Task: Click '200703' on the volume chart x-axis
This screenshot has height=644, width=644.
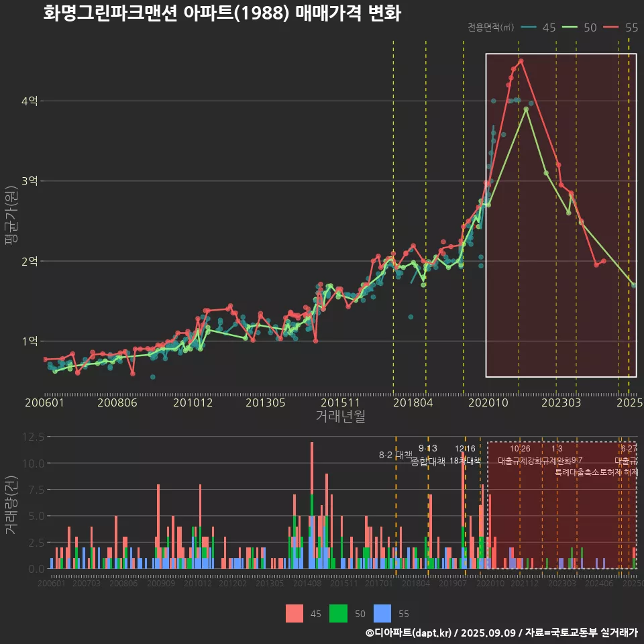Action: (87, 584)
